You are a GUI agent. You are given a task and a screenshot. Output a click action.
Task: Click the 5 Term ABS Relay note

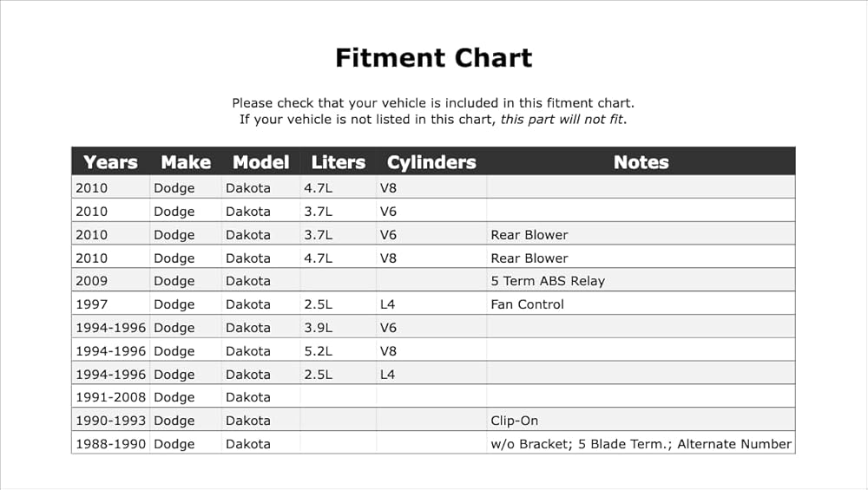click(x=548, y=281)
